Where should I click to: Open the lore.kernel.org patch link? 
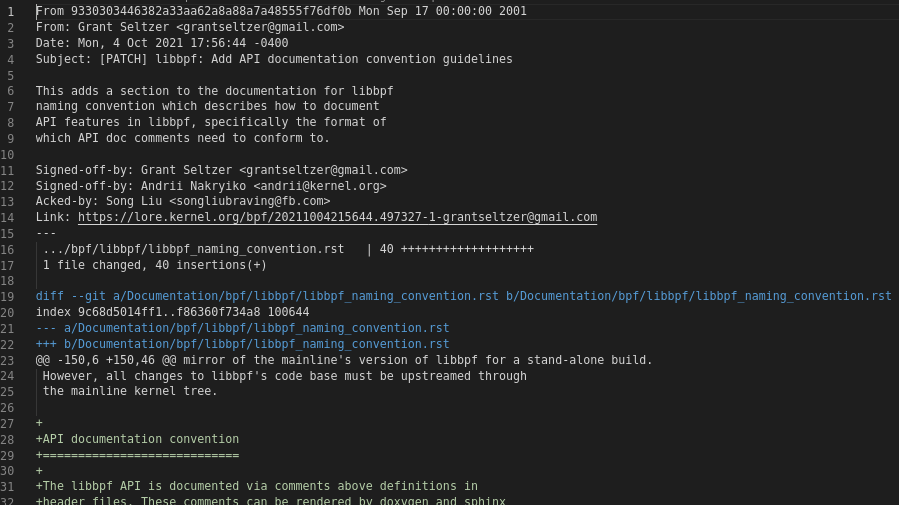point(337,217)
